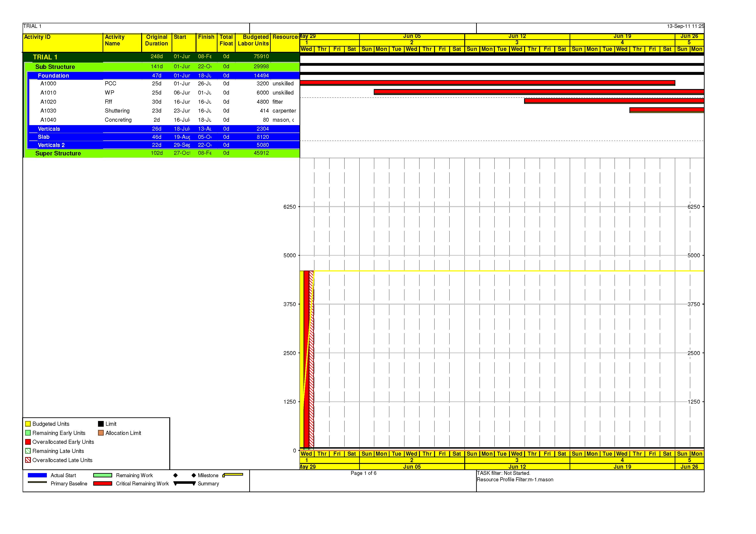Click the Critical Remaining Work red bar legend

[x=103, y=483]
